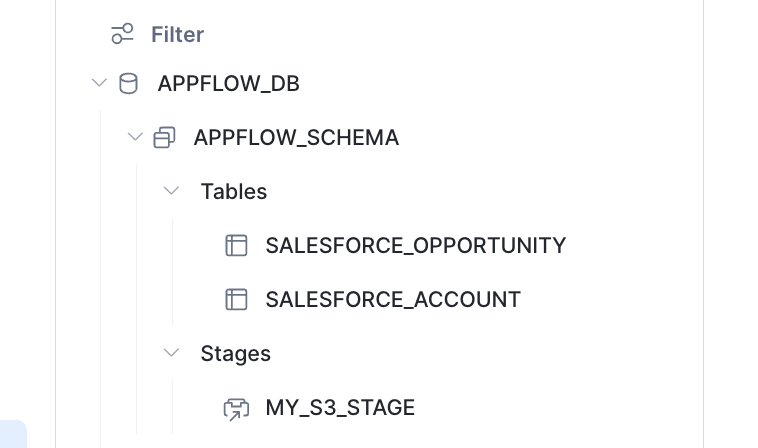
Task: Open the SALESFORCE_OPPORTUNITY table
Action: coord(416,246)
